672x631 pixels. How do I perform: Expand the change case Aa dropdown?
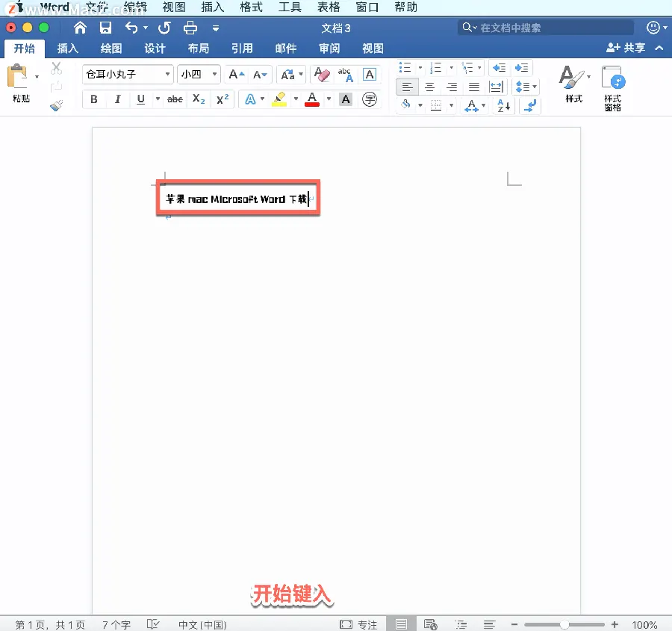pyautogui.click(x=301, y=75)
